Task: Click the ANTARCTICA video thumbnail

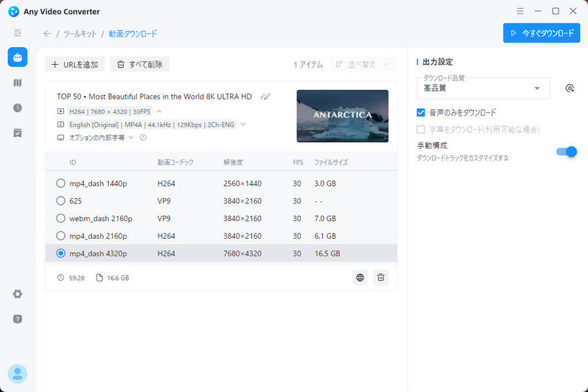Action: [342, 116]
